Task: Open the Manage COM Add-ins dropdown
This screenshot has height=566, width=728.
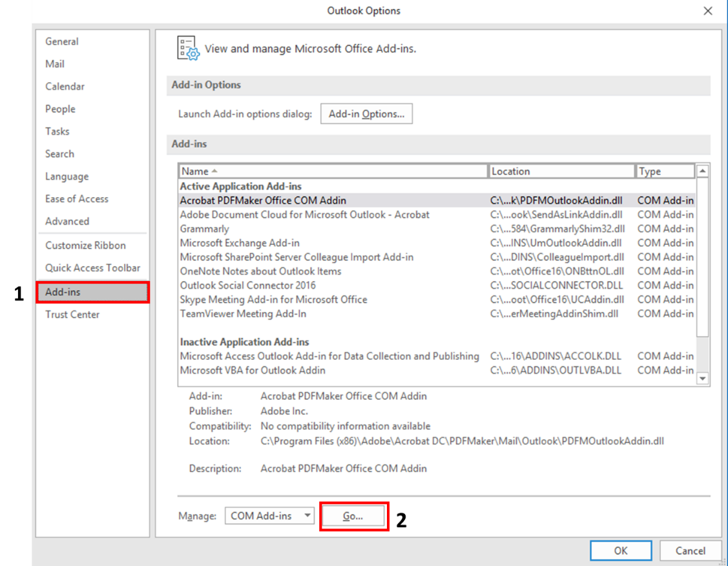Action: tap(270, 516)
